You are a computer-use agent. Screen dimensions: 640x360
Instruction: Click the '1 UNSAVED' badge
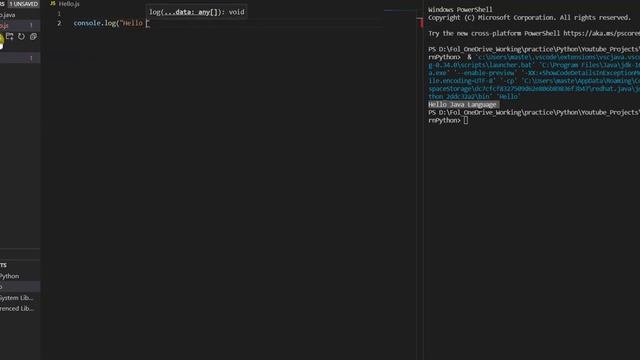(24, 4)
